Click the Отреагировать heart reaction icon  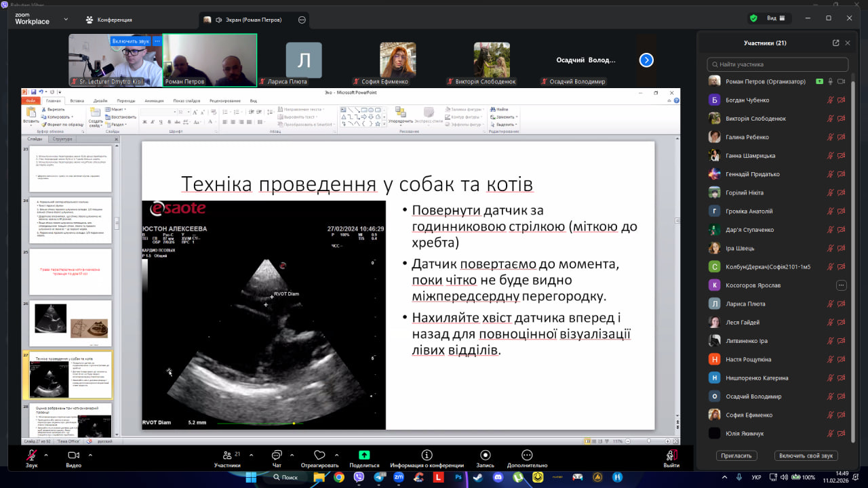tap(319, 455)
